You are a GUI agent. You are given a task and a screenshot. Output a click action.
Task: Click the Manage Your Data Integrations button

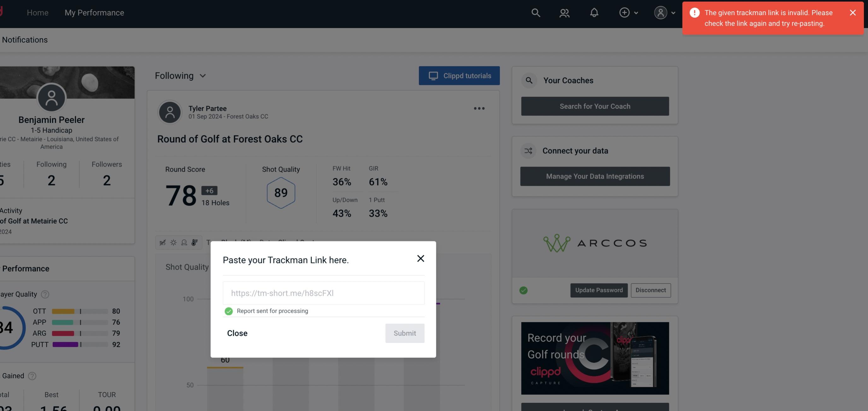tap(595, 176)
